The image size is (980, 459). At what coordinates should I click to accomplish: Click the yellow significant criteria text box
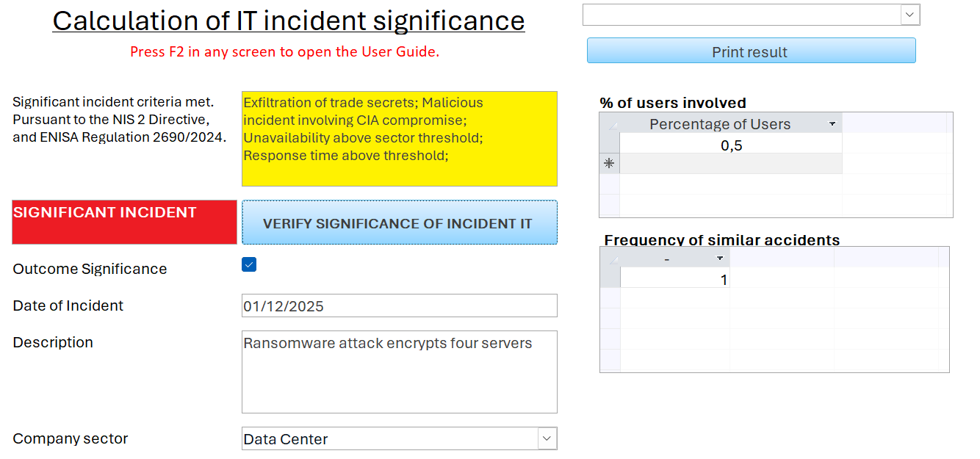pyautogui.click(x=399, y=139)
